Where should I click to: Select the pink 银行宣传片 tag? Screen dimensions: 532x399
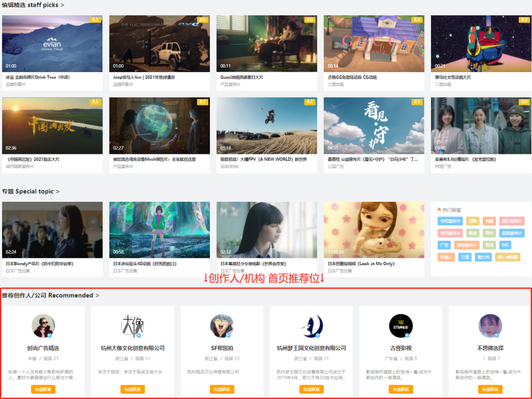point(511,221)
